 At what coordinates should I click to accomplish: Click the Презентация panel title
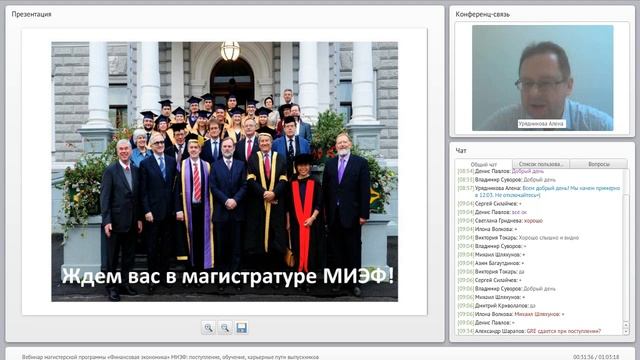[x=31, y=14]
